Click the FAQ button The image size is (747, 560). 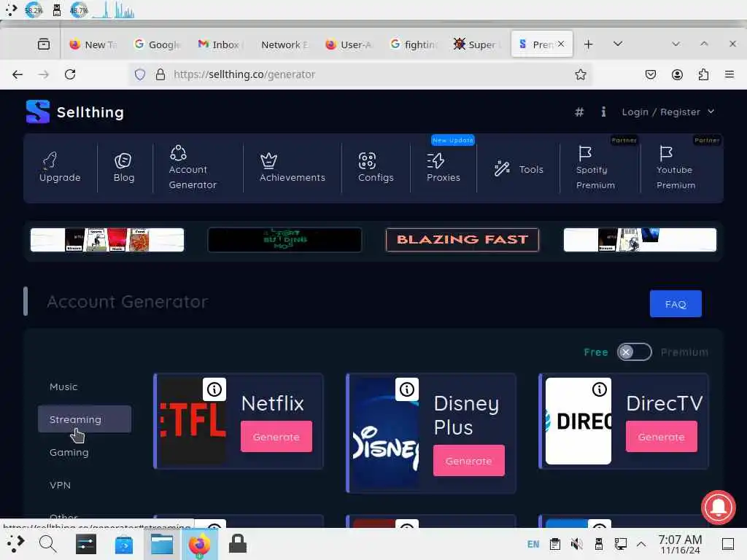[x=676, y=304]
